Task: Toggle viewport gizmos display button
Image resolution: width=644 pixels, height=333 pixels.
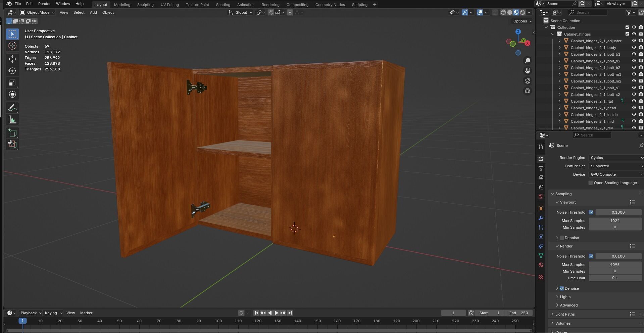Action: tap(465, 12)
